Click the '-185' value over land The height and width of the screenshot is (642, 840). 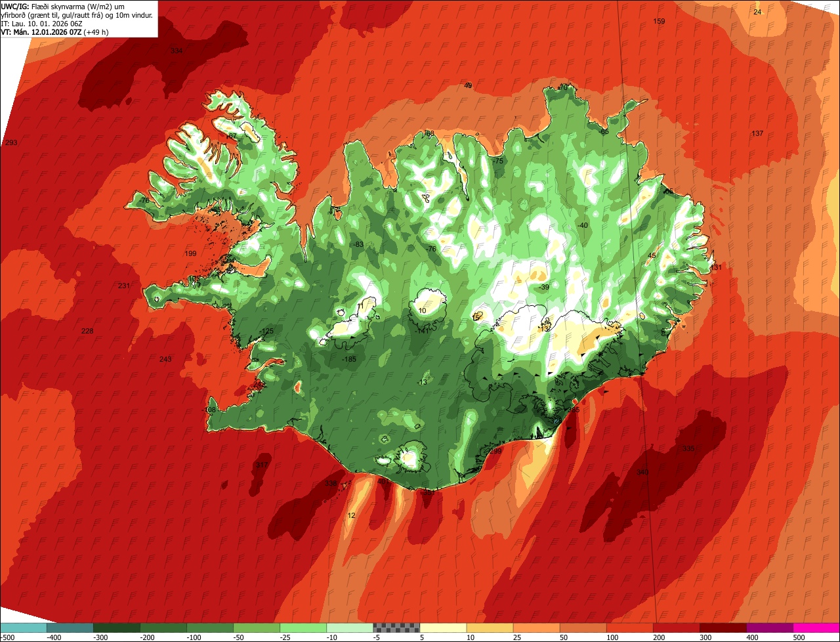[x=349, y=359]
